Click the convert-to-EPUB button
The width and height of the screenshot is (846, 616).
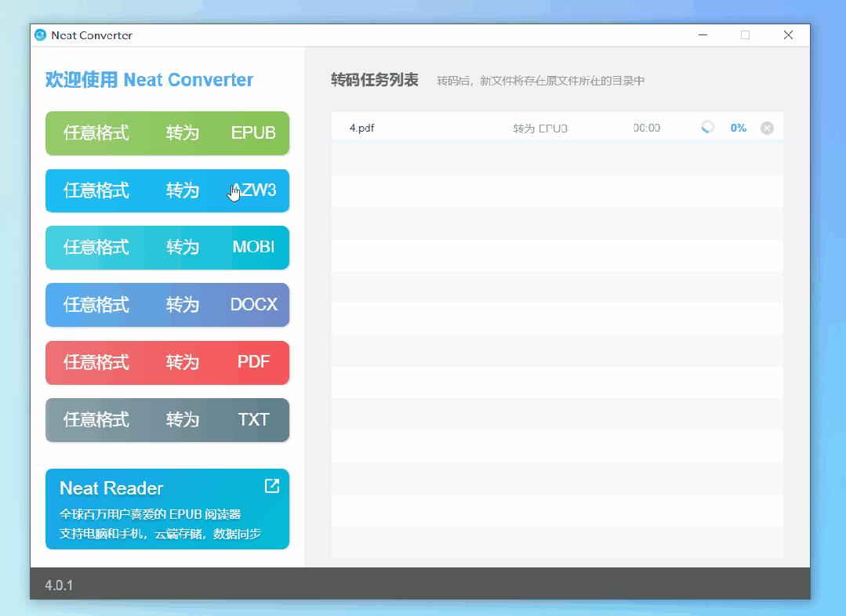167,133
